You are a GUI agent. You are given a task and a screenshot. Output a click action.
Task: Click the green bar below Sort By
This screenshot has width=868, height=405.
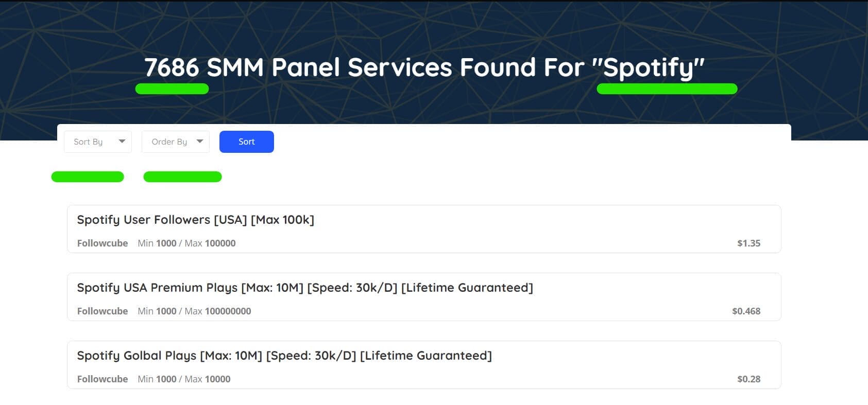pos(88,177)
